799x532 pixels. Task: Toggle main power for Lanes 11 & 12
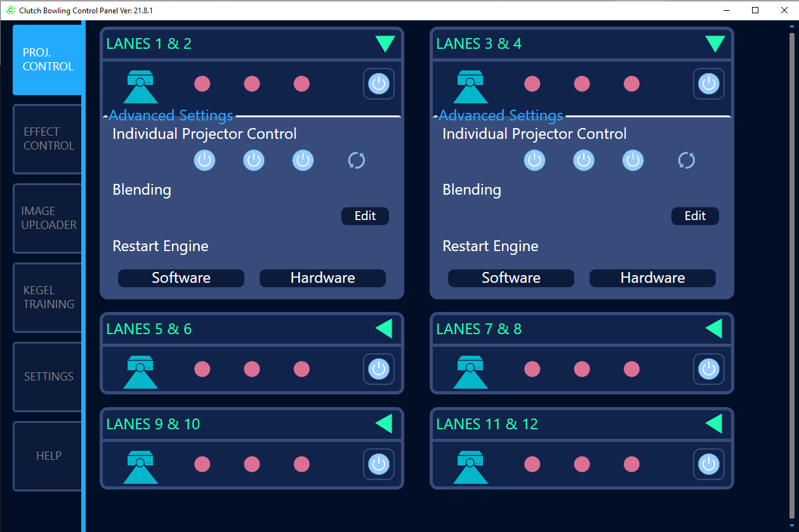(x=709, y=464)
